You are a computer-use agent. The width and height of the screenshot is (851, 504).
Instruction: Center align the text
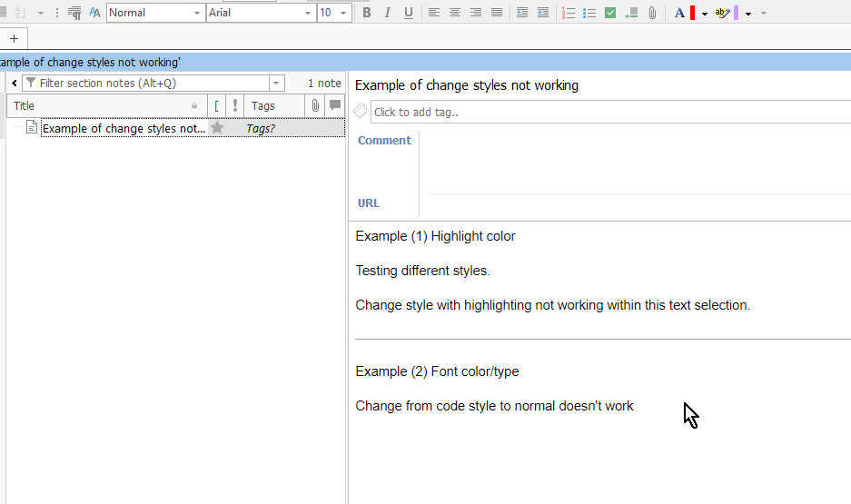(455, 13)
